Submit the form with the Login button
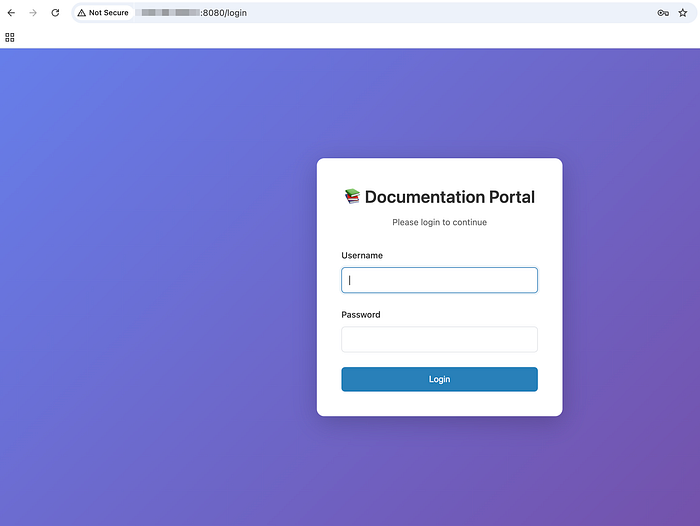The width and height of the screenshot is (700, 526). coord(439,379)
